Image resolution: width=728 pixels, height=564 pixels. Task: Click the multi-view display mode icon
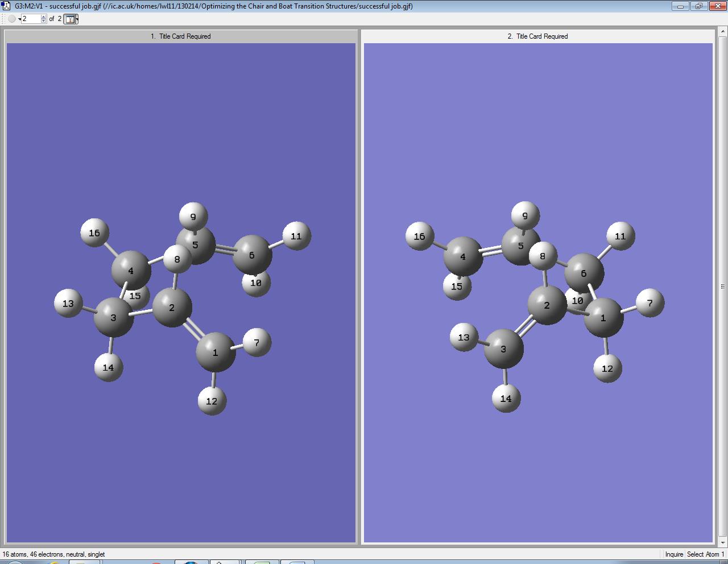pos(69,19)
